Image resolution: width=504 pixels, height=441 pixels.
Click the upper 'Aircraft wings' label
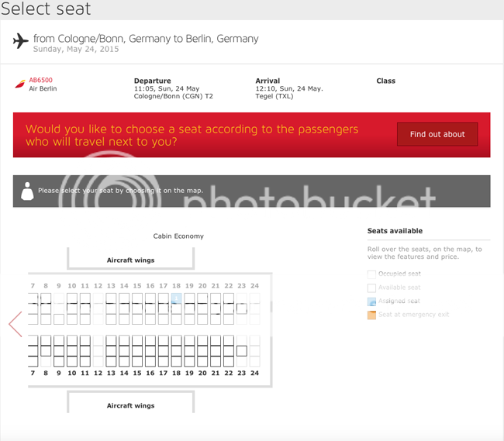point(130,260)
